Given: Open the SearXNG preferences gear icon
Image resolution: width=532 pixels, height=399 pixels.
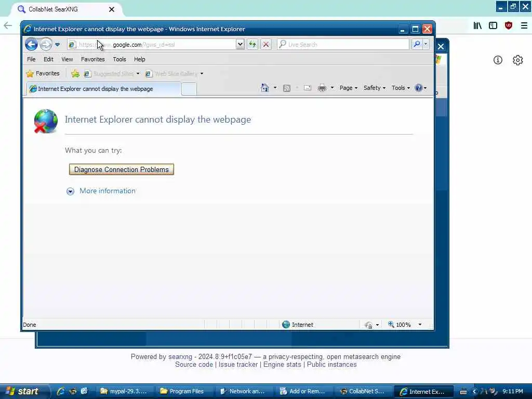Looking at the screenshot, I should pos(518,60).
